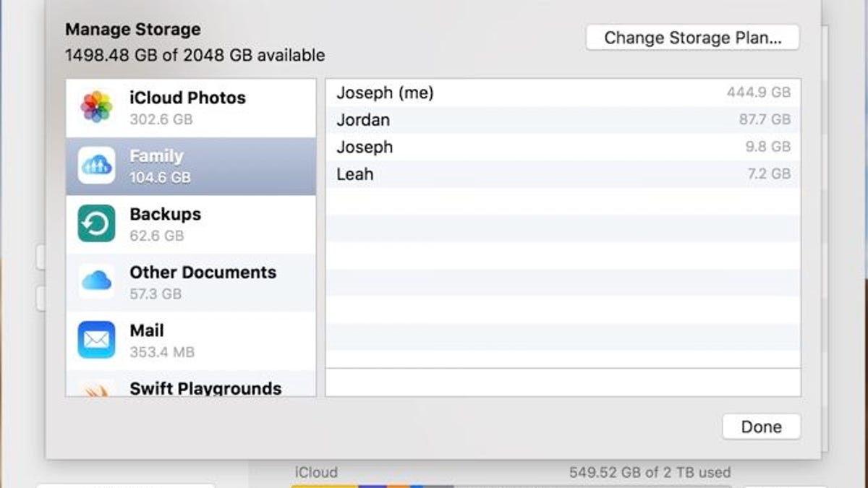Image resolution: width=868 pixels, height=488 pixels.
Task: Select Leah in the family list
Action: [355, 174]
